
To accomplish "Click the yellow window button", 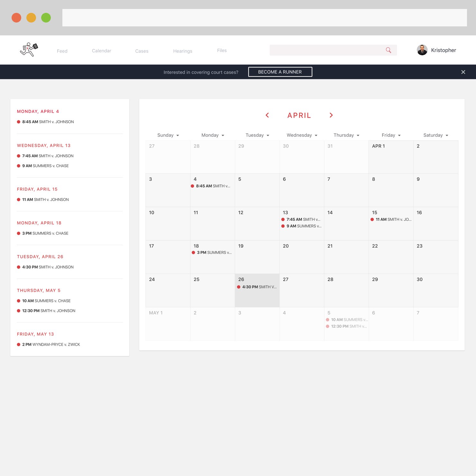I will [x=31, y=18].
